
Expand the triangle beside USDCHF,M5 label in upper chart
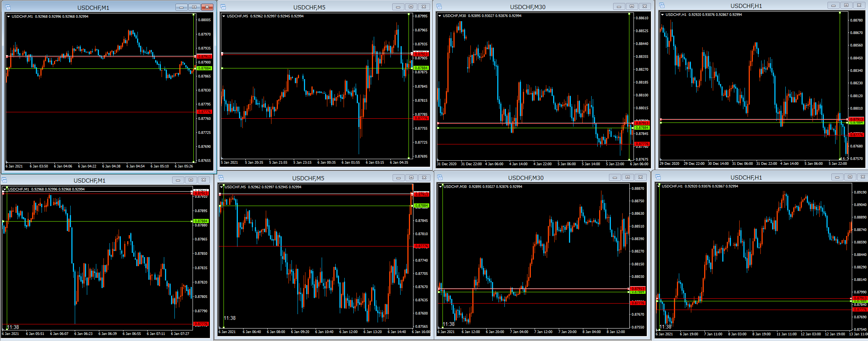pos(224,16)
